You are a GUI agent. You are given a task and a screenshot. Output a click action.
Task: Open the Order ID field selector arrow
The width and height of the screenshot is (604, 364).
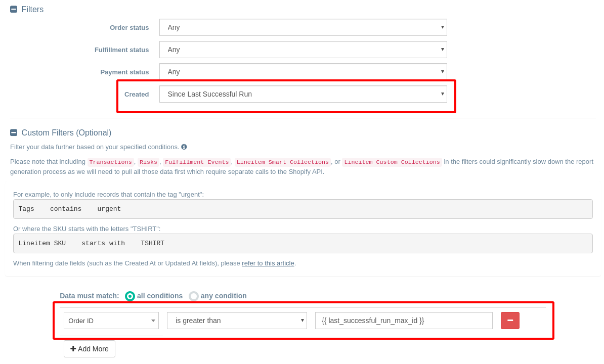(153, 321)
